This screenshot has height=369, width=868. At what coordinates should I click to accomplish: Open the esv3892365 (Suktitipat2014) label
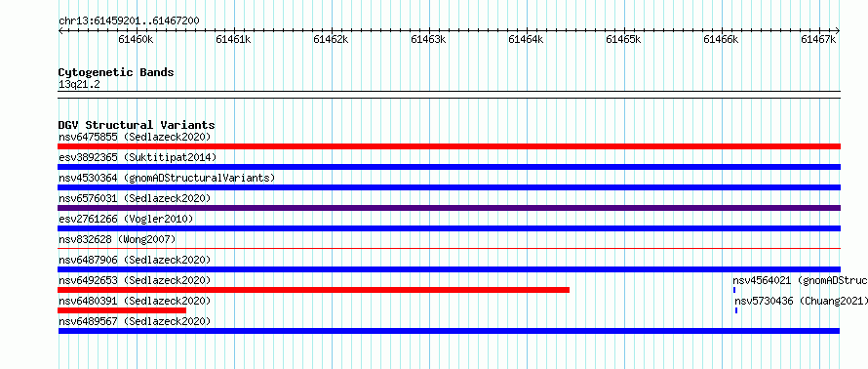point(138,157)
